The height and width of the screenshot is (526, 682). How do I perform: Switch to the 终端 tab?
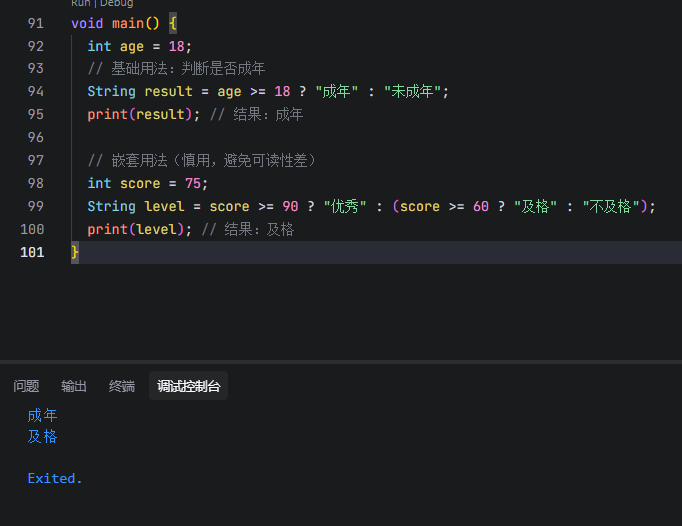coord(122,386)
